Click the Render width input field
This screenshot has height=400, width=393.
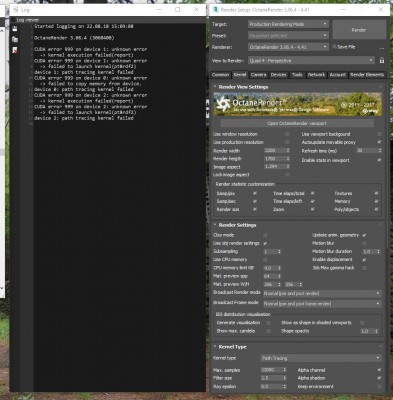[274, 151]
